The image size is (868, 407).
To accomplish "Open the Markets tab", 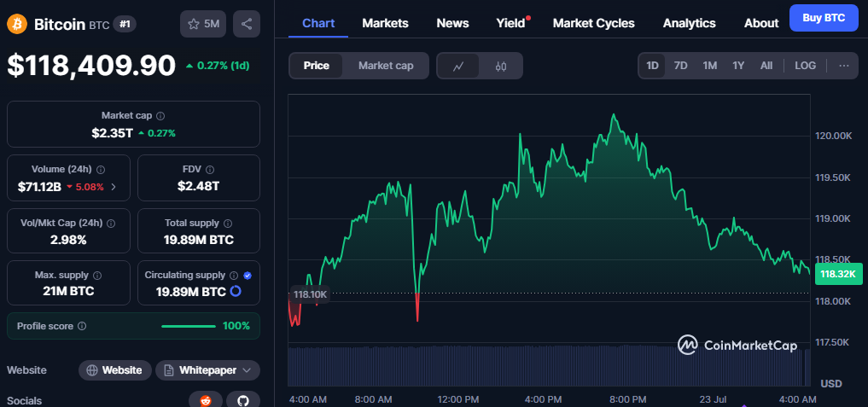I will (x=385, y=23).
